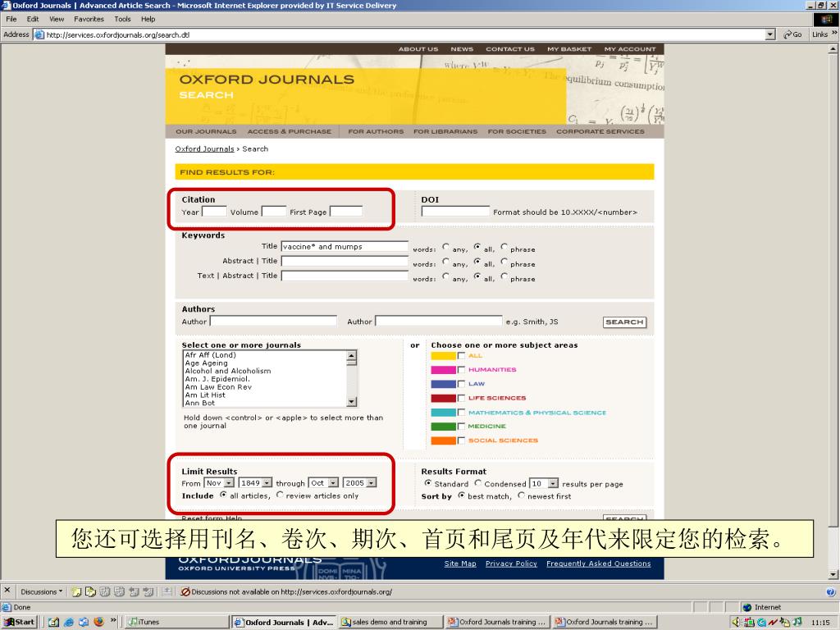The height and width of the screenshot is (630, 840).
Task: Open the Help menu
Action: point(148,19)
